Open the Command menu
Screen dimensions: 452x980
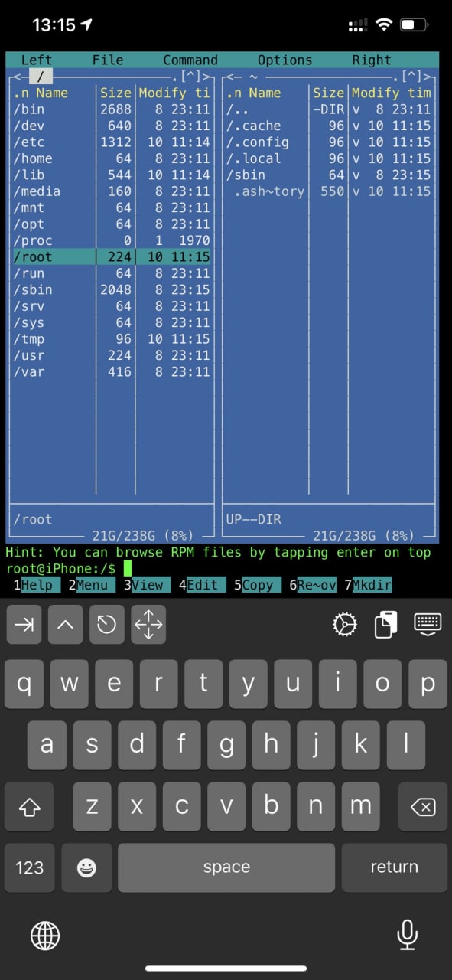pos(190,60)
